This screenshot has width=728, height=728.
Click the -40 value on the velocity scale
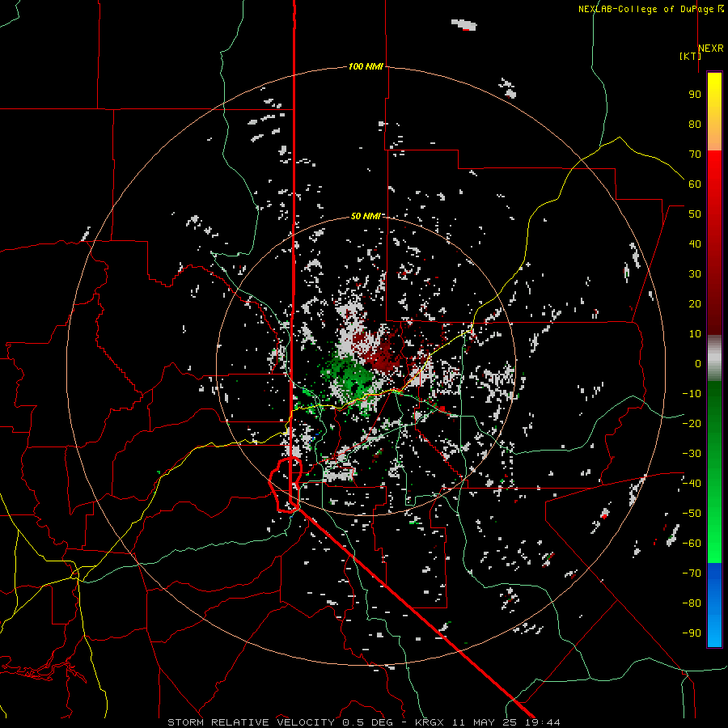692,484
